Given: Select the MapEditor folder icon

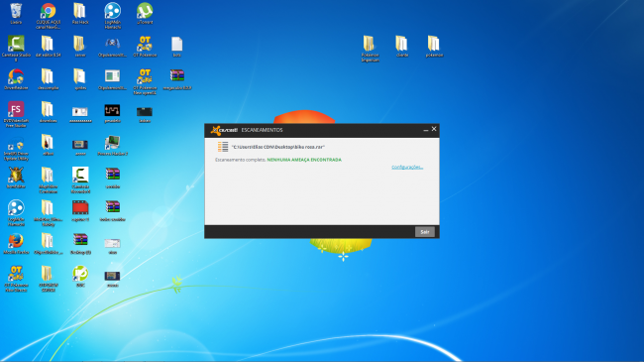Looking at the screenshot, I should point(49,180).
